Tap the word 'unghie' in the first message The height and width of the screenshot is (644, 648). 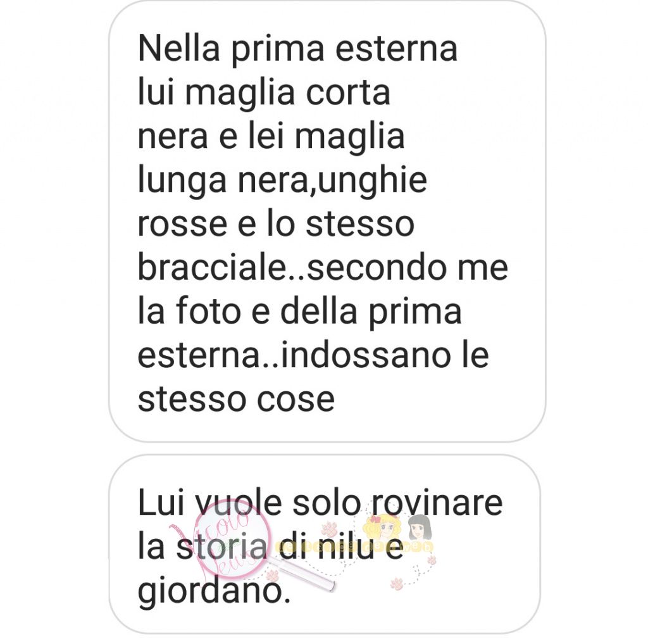pyautogui.click(x=373, y=180)
